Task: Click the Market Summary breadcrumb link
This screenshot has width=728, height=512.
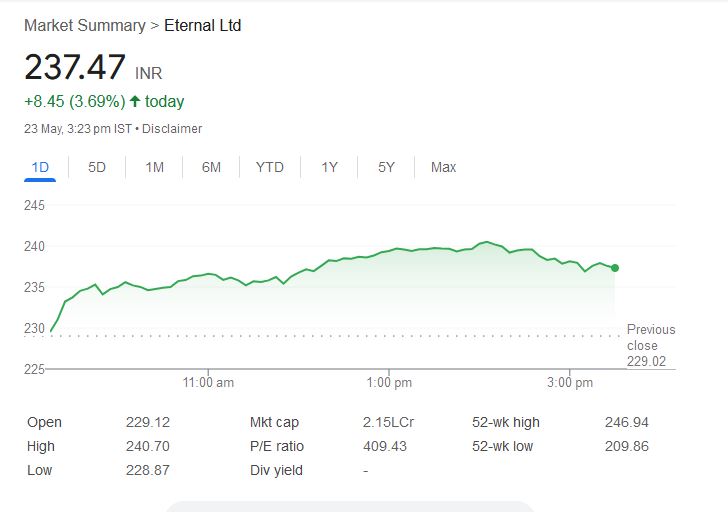Action: point(84,25)
